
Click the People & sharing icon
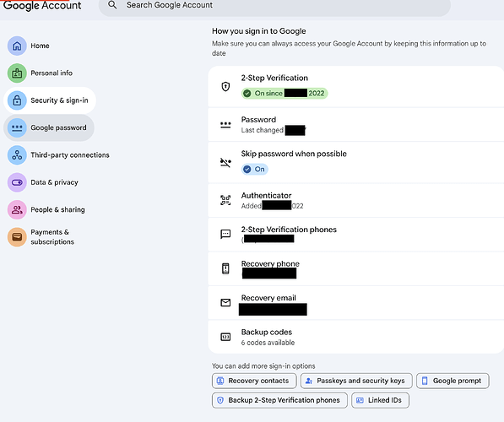(17, 209)
